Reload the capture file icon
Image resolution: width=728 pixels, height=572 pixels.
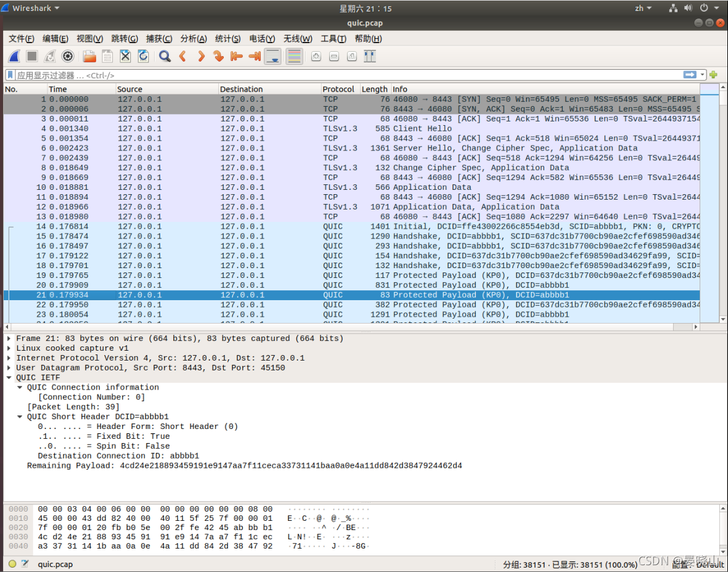click(143, 57)
